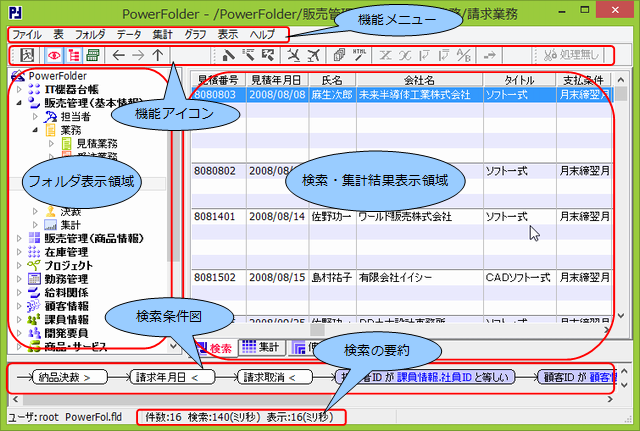Go back with the left arrow icon
640x431 pixels.
[118, 55]
